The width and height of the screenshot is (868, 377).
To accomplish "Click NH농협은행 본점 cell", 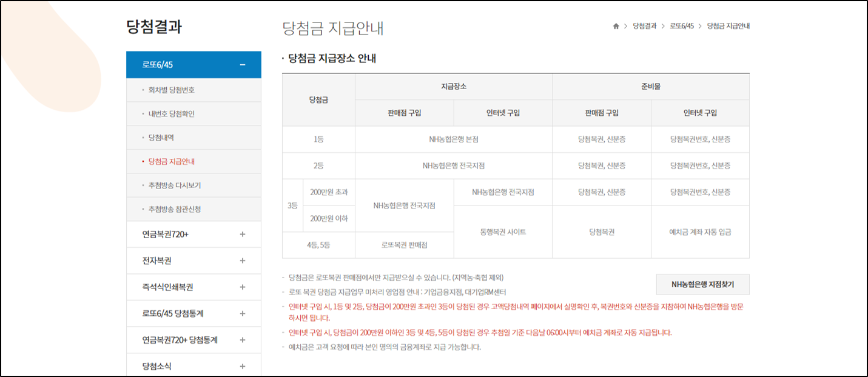I will pyautogui.click(x=454, y=139).
